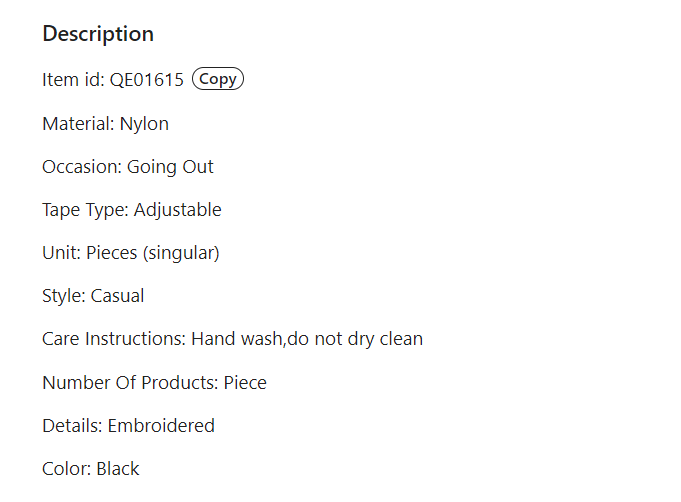Click the Color label text
Viewport: 681px width, 502px height.
[x=66, y=469]
